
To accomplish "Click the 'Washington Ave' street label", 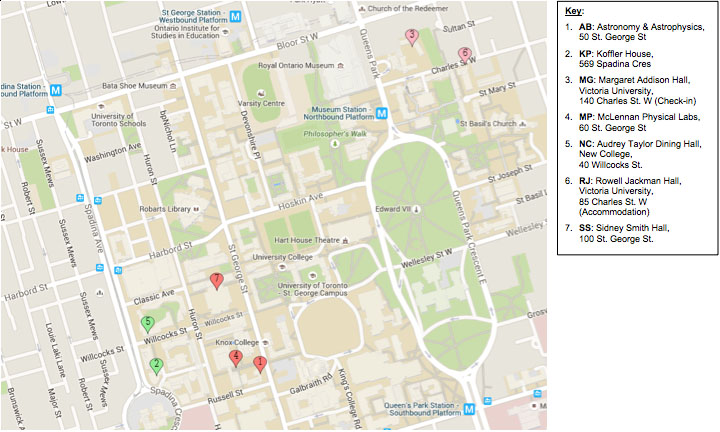I will pyautogui.click(x=113, y=152).
